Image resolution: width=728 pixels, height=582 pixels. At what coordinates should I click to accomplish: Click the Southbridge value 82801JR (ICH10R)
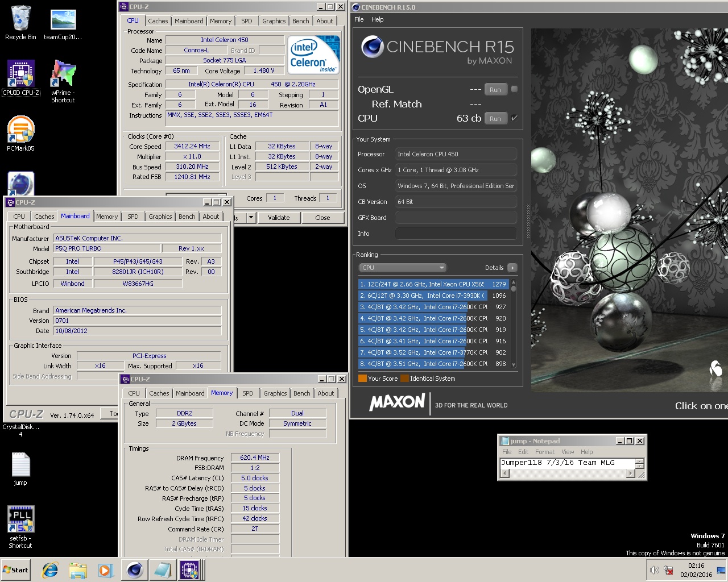coord(138,272)
